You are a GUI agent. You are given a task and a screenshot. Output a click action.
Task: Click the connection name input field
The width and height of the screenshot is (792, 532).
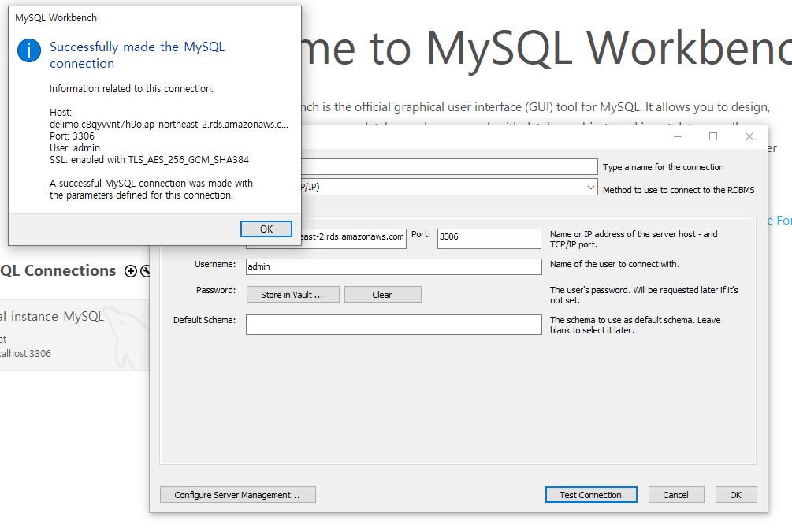coord(449,167)
